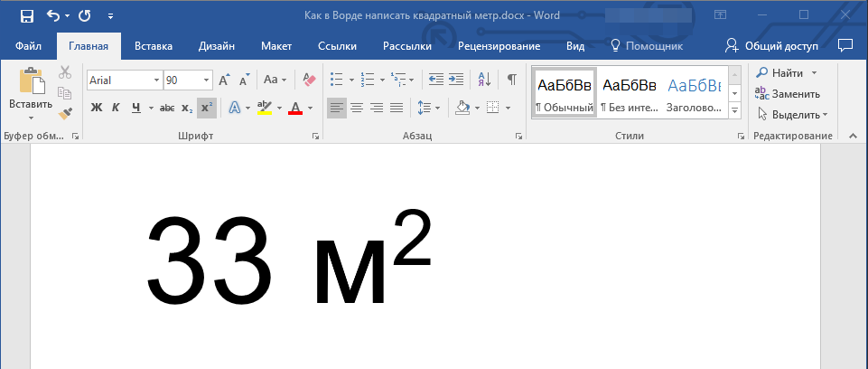Image resolution: width=868 pixels, height=369 pixels.
Task: Click the Заменить button
Action: 788,94
